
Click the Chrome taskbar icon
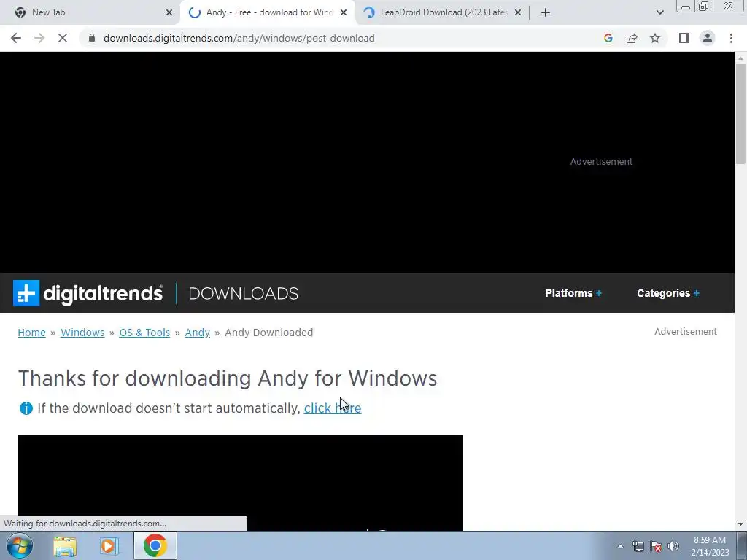(x=155, y=545)
